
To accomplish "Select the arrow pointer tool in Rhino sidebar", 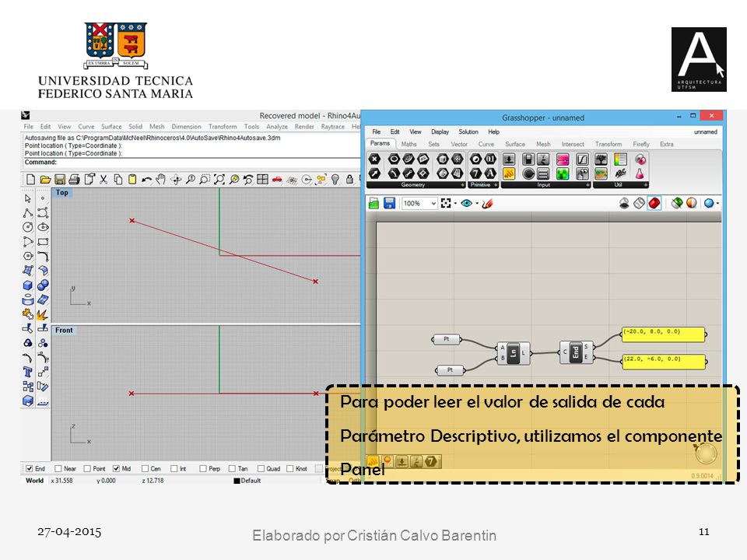I will 28,198.
